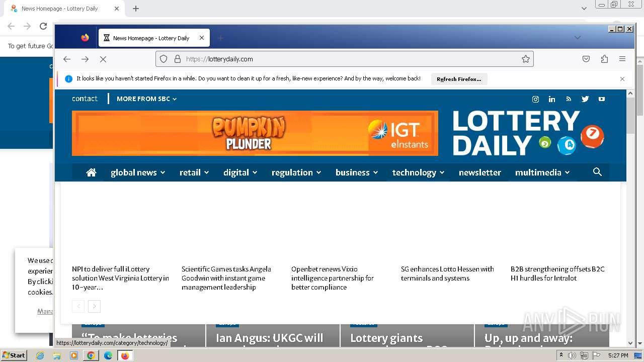Open newsletter menu item
The image size is (644, 362).
(x=480, y=172)
